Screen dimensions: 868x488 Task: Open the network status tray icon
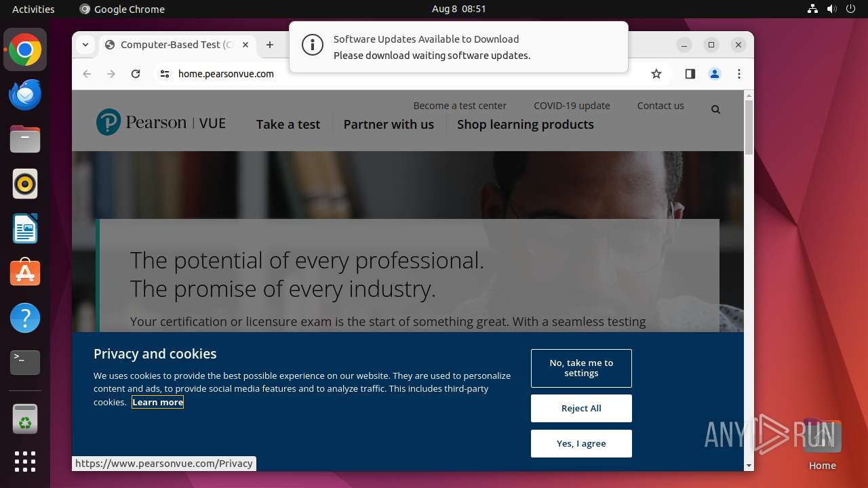(812, 9)
